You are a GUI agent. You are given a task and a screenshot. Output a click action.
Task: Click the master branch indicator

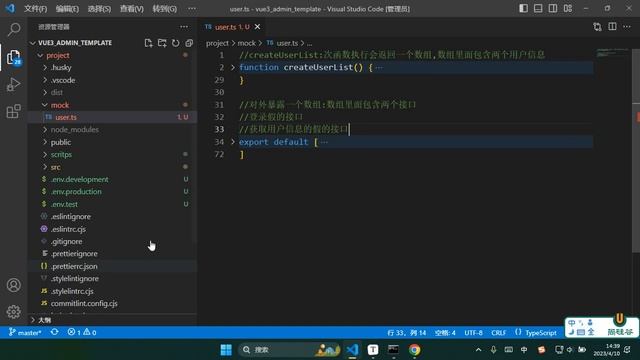click(x=25, y=333)
